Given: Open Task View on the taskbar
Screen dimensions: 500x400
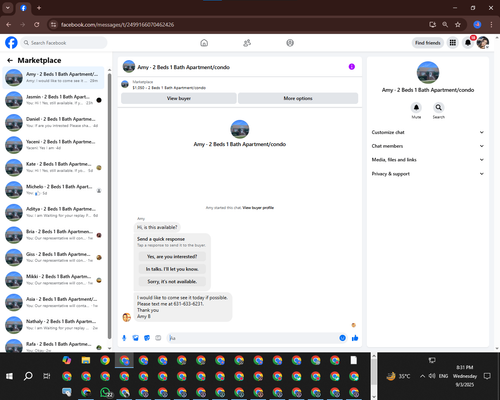Looking at the screenshot, I should (47, 376).
